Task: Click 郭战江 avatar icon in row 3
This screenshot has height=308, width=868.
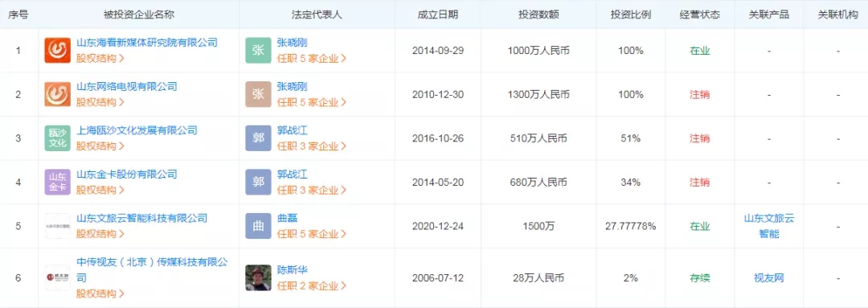Action: pos(259,138)
